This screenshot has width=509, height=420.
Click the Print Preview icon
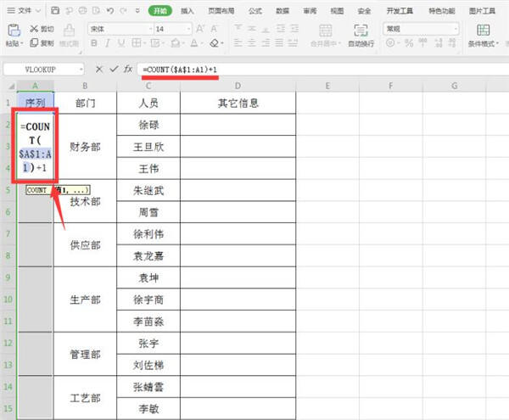(x=96, y=10)
